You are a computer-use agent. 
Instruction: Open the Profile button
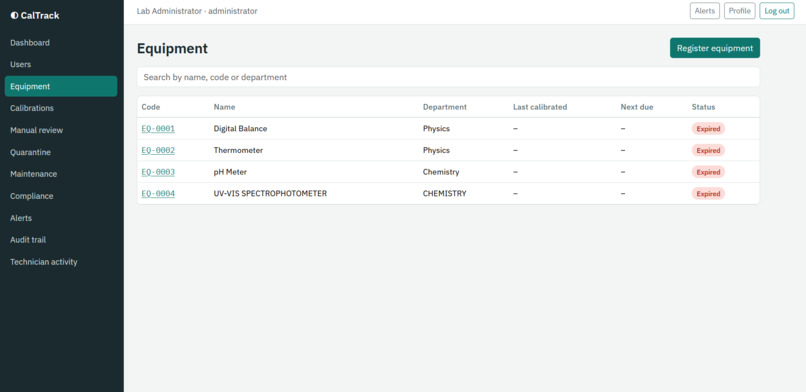click(x=740, y=11)
